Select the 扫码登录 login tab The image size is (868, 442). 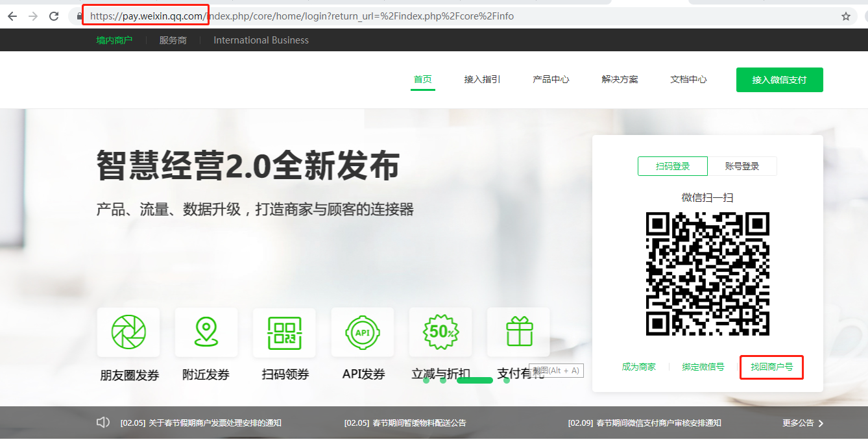pyautogui.click(x=673, y=166)
